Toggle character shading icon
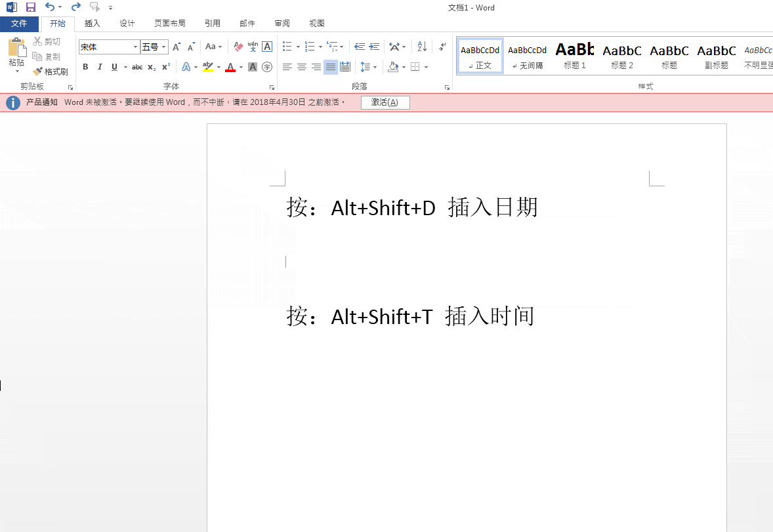The image size is (773, 532). point(253,66)
